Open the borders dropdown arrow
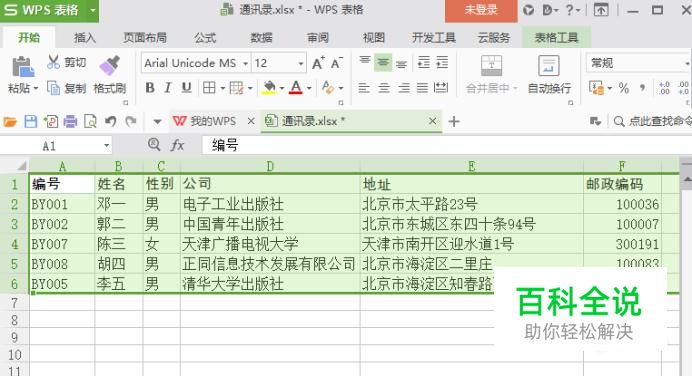 coord(222,88)
